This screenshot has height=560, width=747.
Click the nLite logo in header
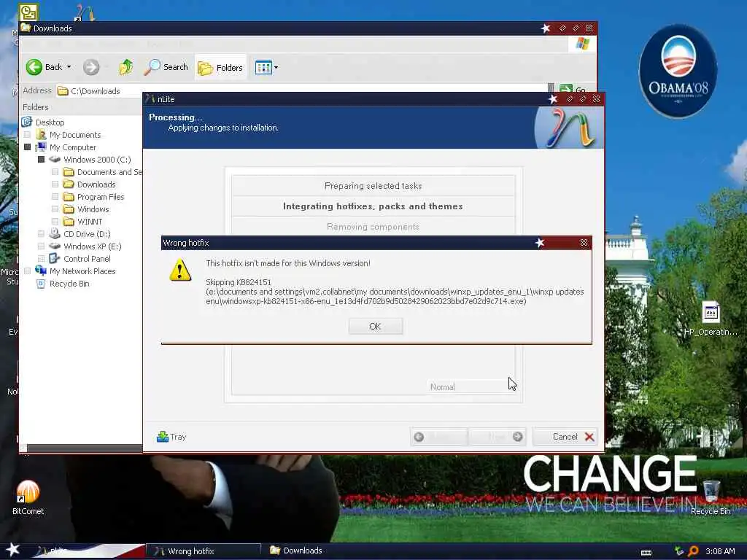pyautogui.click(x=569, y=128)
